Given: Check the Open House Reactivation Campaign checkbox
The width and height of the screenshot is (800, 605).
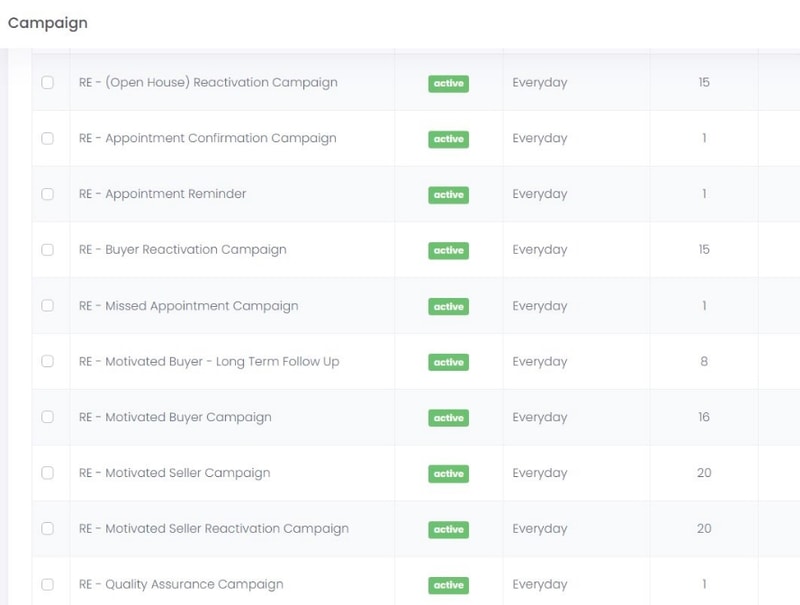Looking at the screenshot, I should point(47,83).
